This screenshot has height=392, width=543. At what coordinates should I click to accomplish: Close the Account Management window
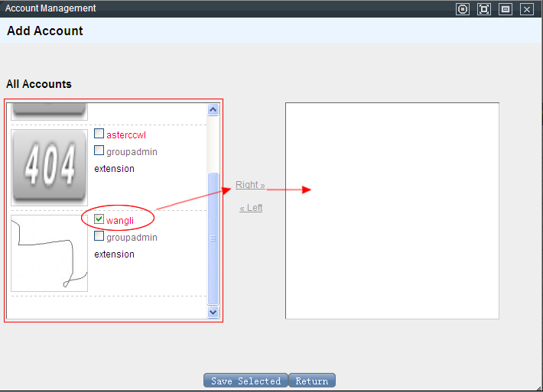pos(526,9)
